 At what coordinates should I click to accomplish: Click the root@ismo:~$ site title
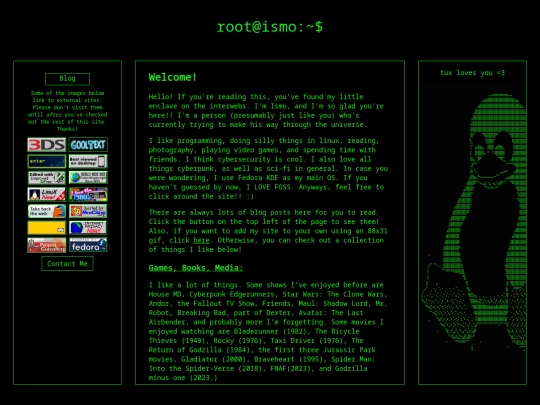click(270, 27)
